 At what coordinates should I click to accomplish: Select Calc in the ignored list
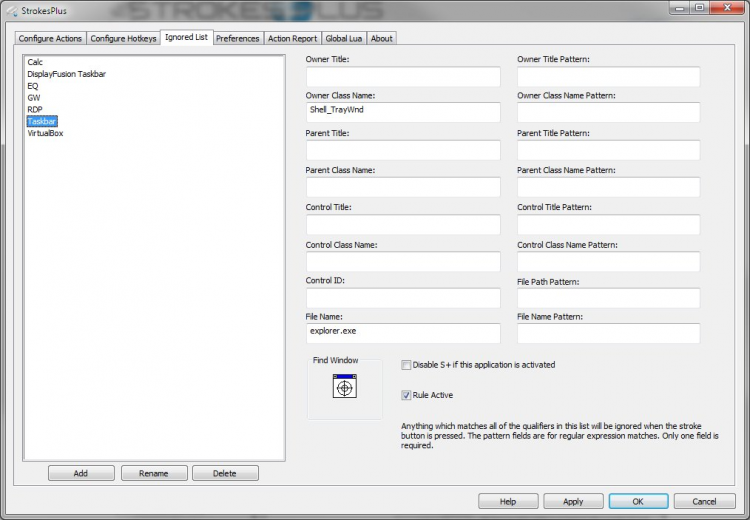pos(35,62)
